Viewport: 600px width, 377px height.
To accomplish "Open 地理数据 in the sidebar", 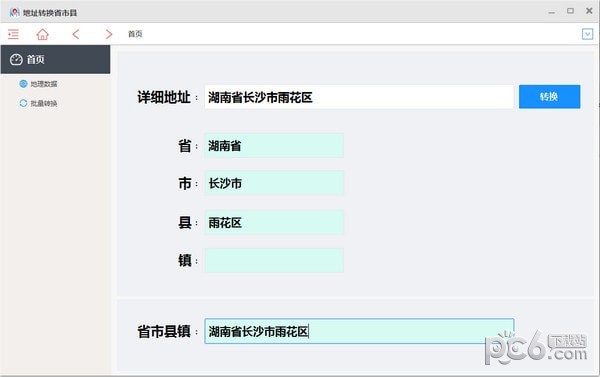I will tap(44, 84).
